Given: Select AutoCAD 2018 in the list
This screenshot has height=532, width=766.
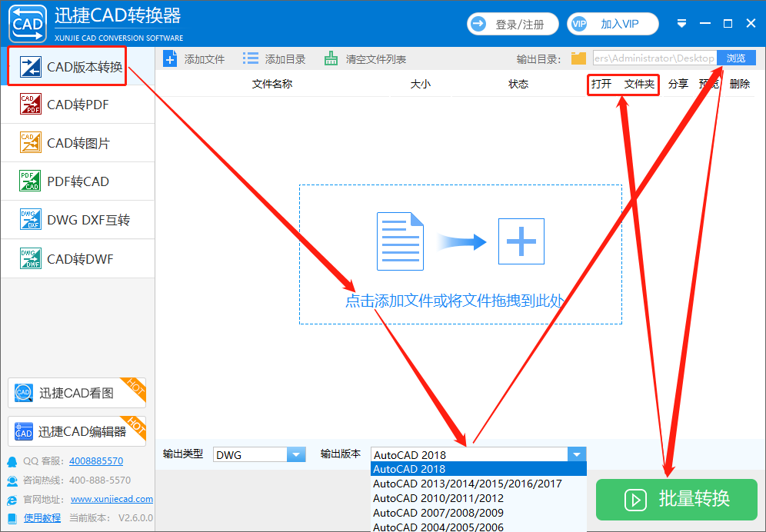Looking at the screenshot, I should point(478,469).
